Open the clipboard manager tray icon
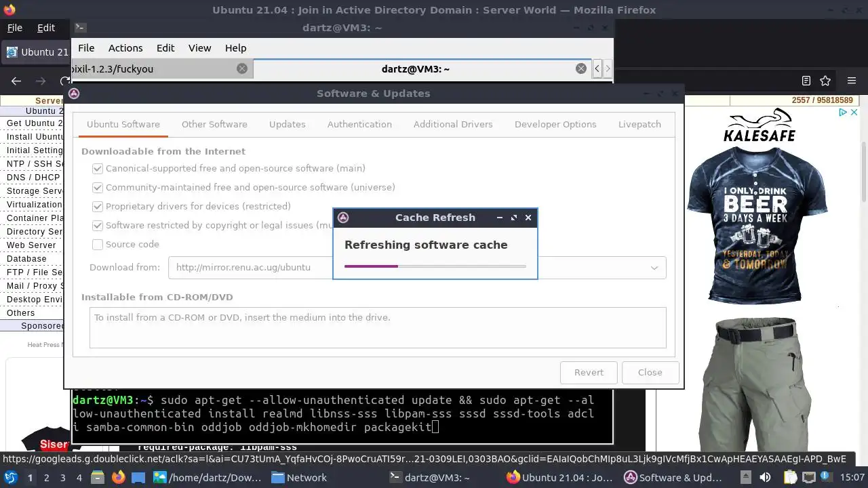The width and height of the screenshot is (868, 488). tap(790, 478)
